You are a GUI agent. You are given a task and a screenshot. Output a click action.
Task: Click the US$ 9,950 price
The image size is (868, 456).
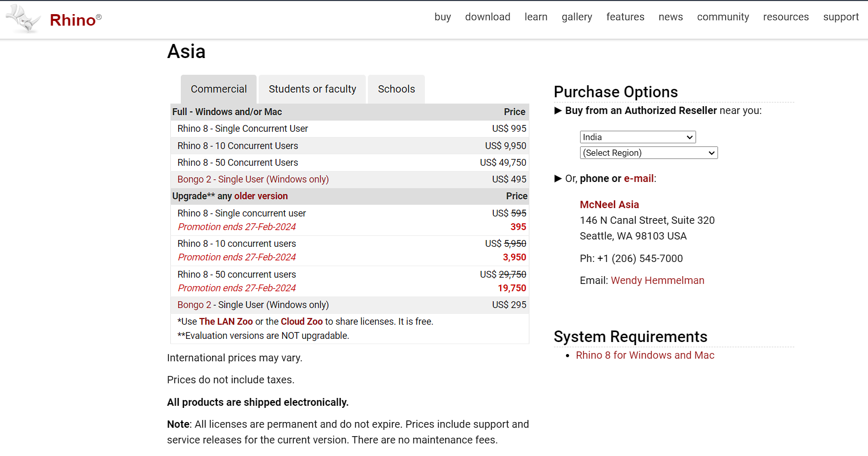505,146
